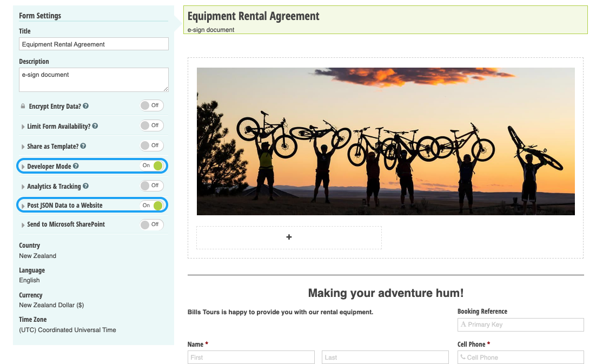Click help icon beside Share as Template
Viewport: 616px width, 364px height.
pos(83,146)
